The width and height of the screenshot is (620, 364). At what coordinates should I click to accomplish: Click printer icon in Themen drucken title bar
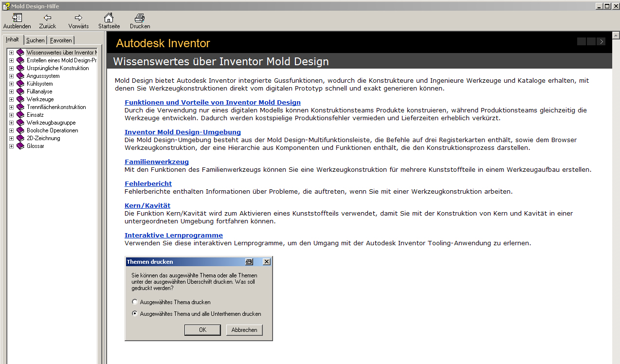(x=249, y=262)
